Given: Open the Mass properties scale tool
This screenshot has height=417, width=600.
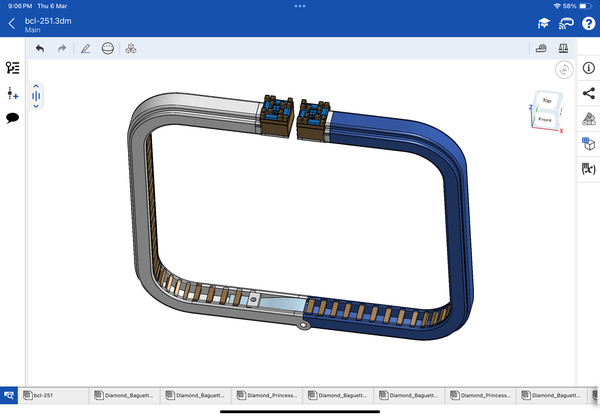Looking at the screenshot, I should (563, 48).
